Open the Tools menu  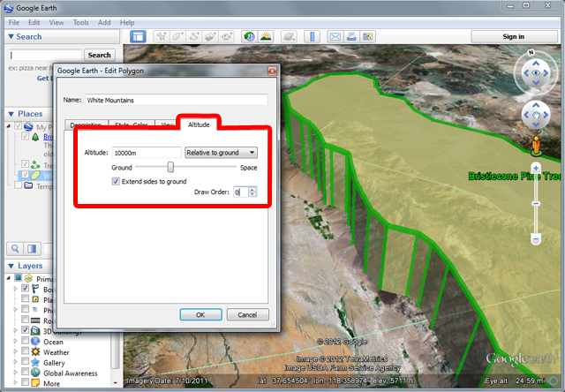[x=80, y=21]
